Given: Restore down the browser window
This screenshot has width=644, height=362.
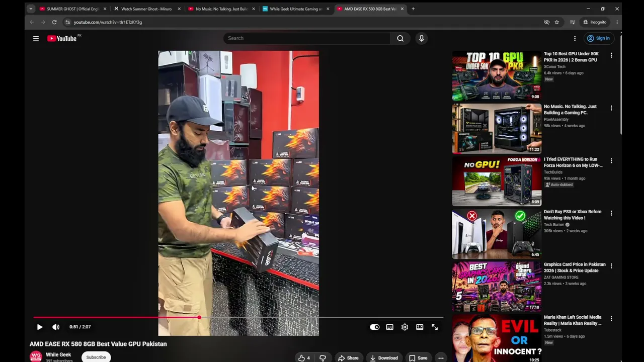Looking at the screenshot, I should coord(602,9).
